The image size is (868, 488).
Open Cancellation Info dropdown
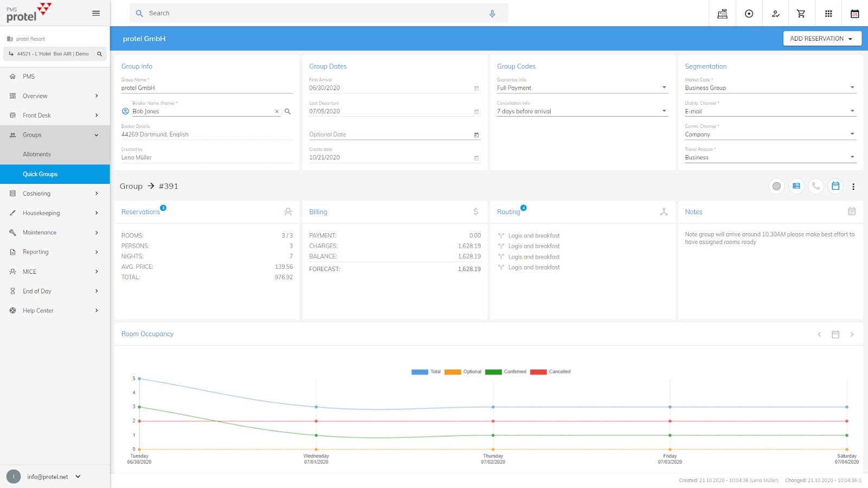click(x=583, y=111)
